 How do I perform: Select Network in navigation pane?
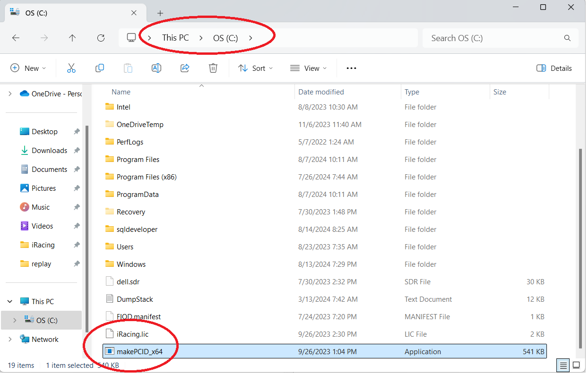[44, 339]
